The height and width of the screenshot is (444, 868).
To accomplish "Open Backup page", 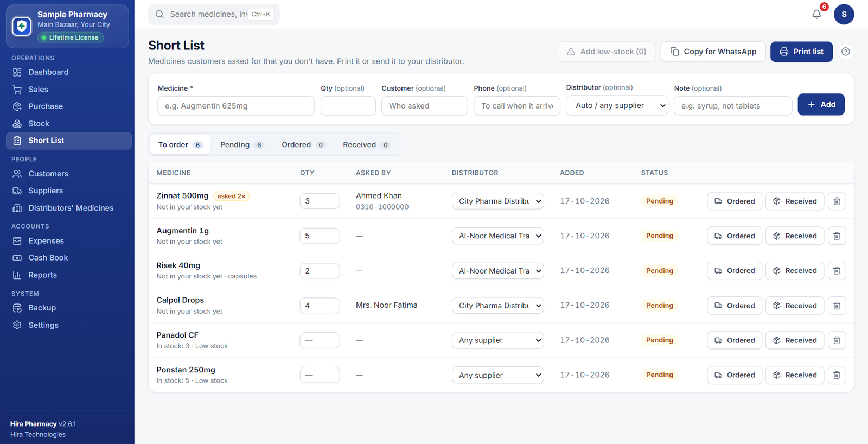I will point(69,308).
